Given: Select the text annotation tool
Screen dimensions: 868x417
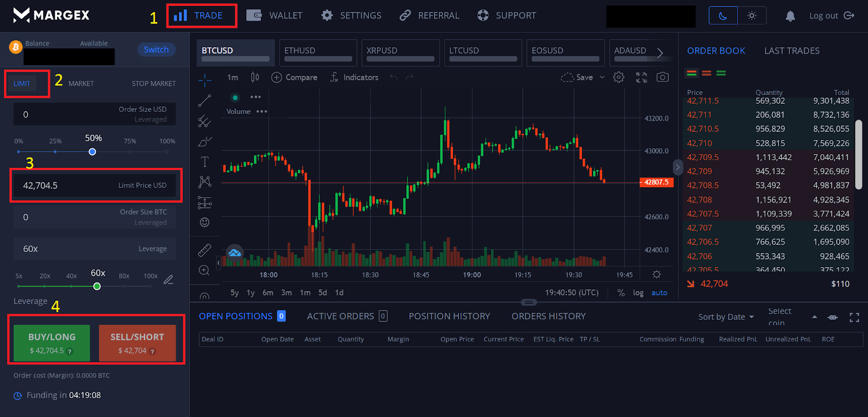Looking at the screenshot, I should [x=205, y=161].
